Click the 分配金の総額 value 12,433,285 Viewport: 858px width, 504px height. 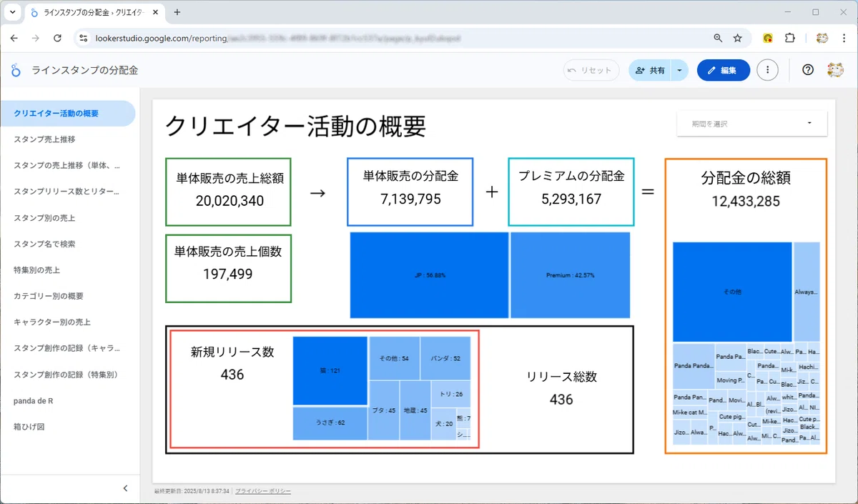coord(746,202)
